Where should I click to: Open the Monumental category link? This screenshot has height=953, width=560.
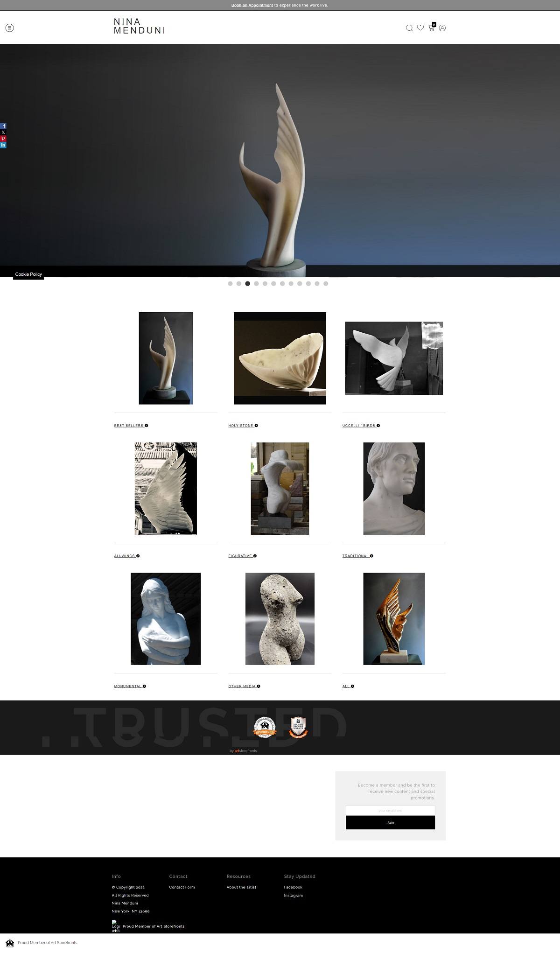(130, 686)
